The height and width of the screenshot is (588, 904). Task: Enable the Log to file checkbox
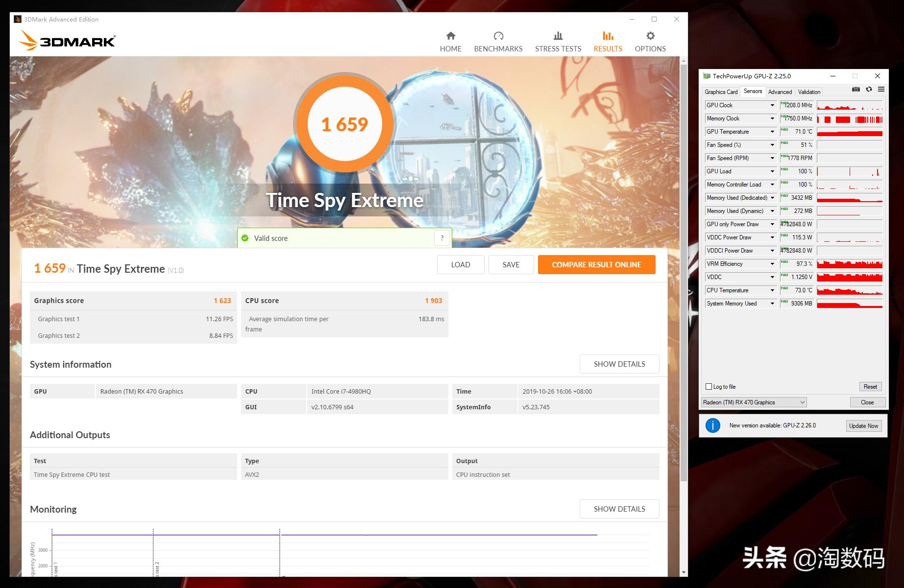709,387
